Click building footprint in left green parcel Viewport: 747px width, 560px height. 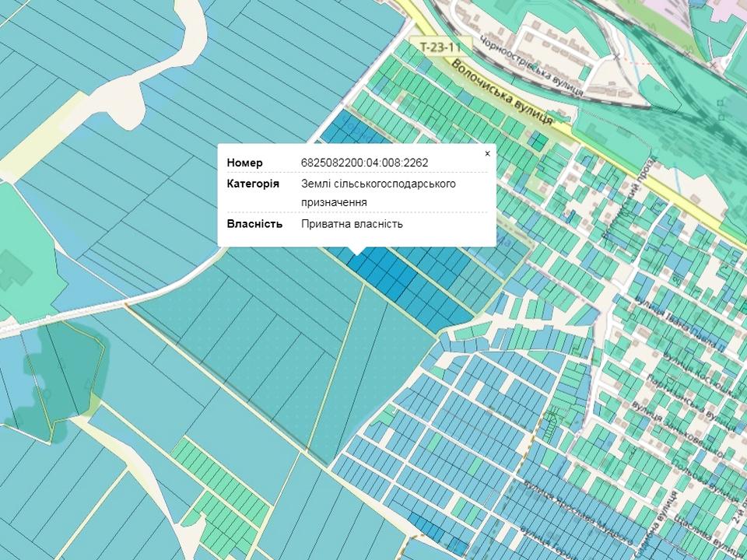tap(13, 269)
